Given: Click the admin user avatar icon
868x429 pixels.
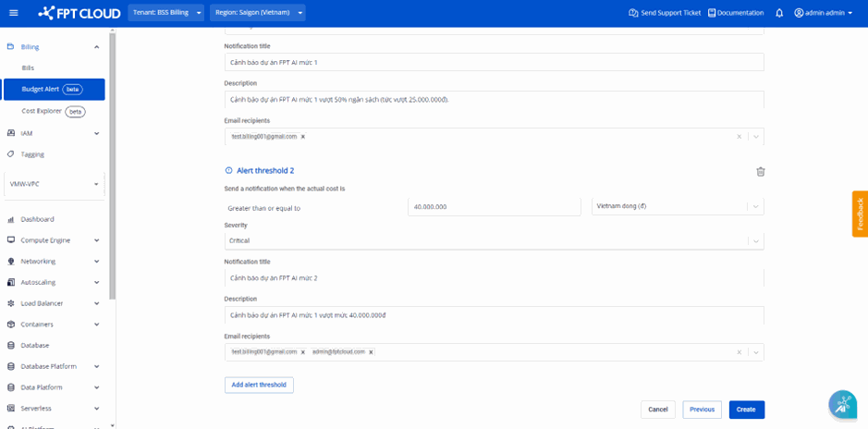Looking at the screenshot, I should (x=799, y=13).
